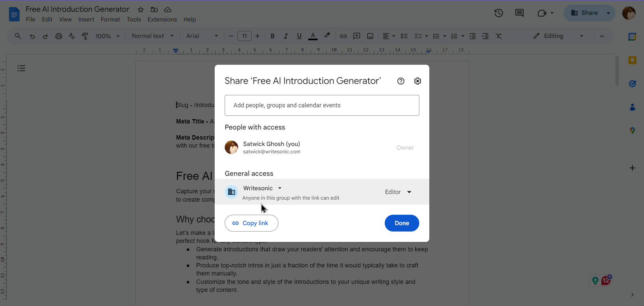
Task: Open version history clock icon
Action: point(498,13)
